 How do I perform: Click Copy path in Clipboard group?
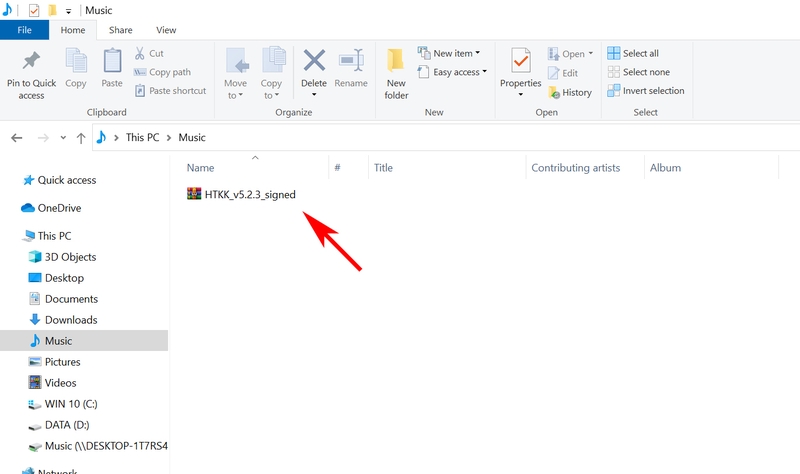[162, 72]
